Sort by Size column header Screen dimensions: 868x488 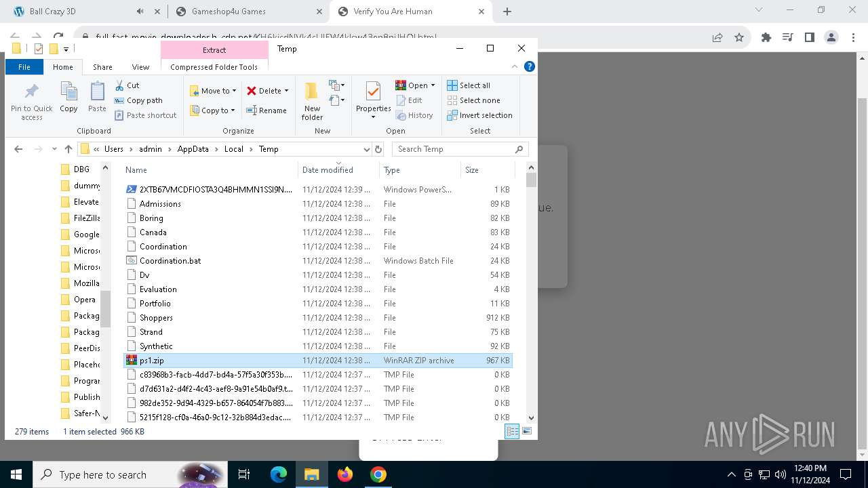(x=488, y=170)
